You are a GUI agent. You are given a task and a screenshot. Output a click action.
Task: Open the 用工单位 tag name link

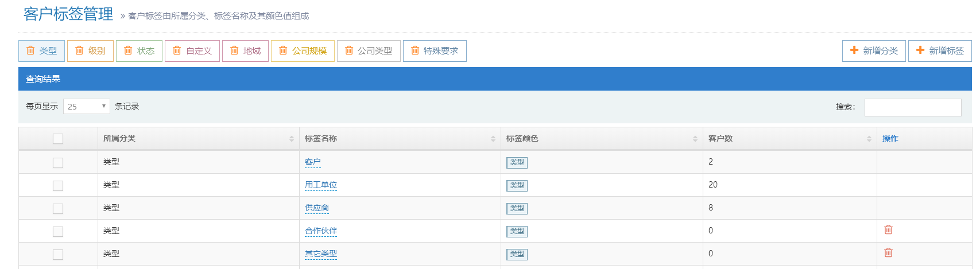(320, 185)
